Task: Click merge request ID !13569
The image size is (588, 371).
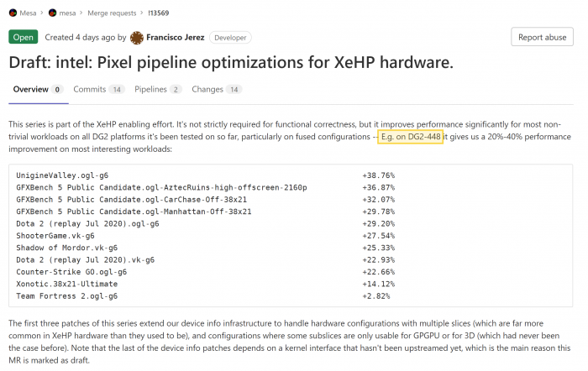Action: [x=158, y=13]
